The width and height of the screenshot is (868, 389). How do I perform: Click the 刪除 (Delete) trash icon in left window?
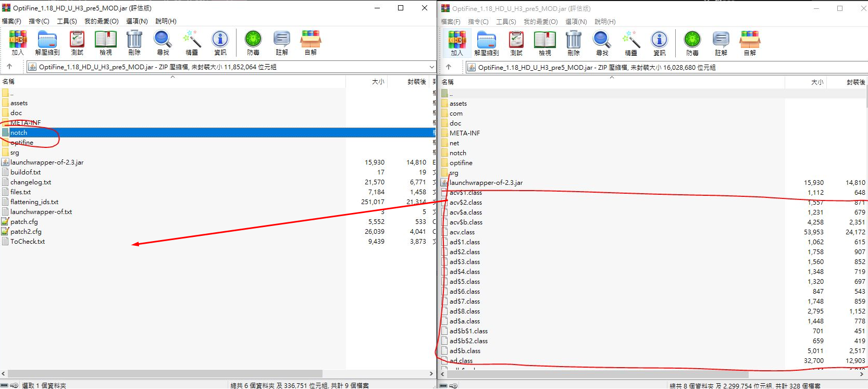[134, 43]
